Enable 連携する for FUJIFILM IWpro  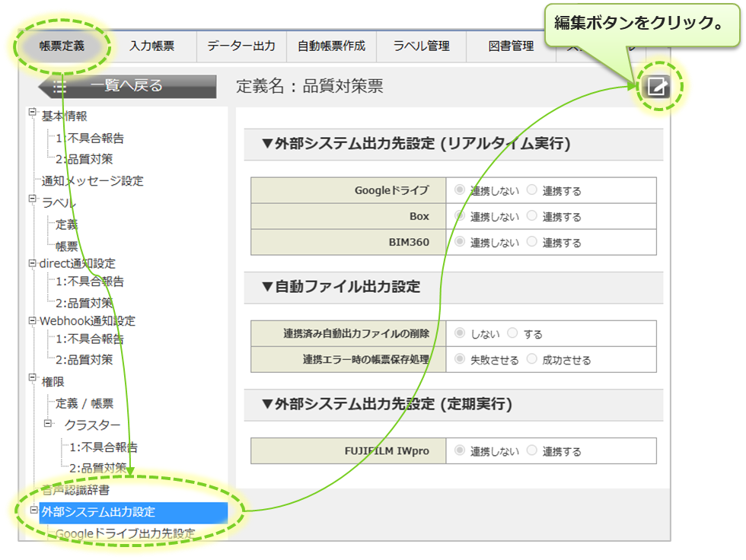532,450
